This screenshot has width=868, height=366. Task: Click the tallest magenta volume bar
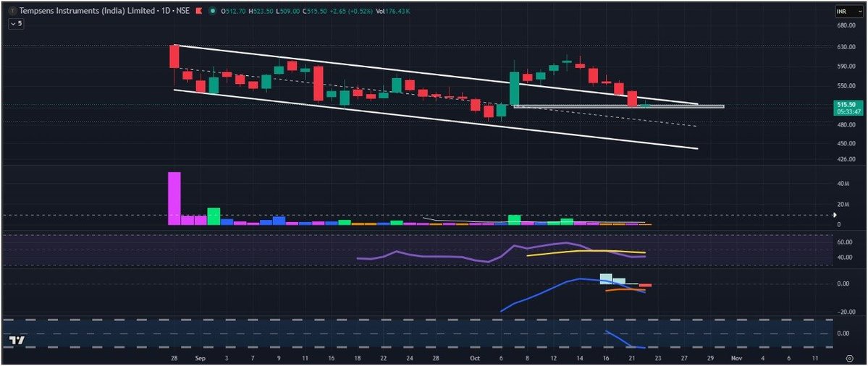tap(174, 198)
